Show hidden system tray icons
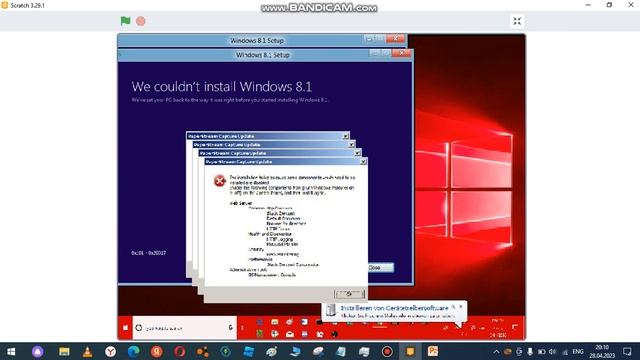The width and height of the screenshot is (640, 360). click(x=496, y=351)
